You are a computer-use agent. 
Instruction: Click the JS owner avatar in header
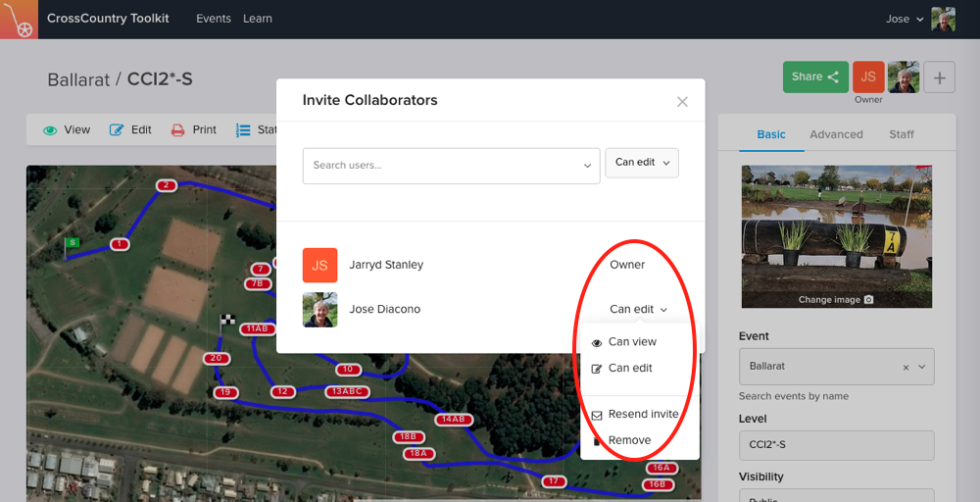coord(867,77)
